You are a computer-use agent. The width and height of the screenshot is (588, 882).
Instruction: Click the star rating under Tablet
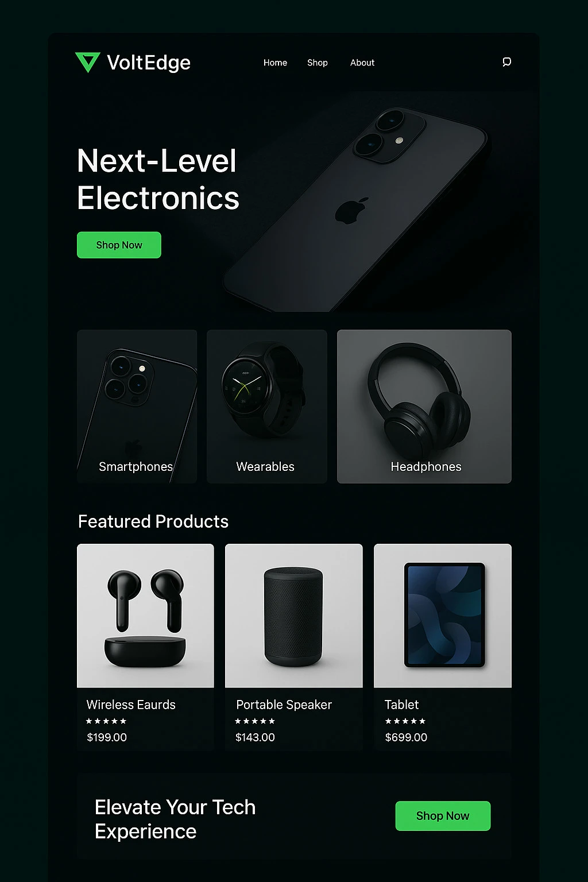point(405,721)
